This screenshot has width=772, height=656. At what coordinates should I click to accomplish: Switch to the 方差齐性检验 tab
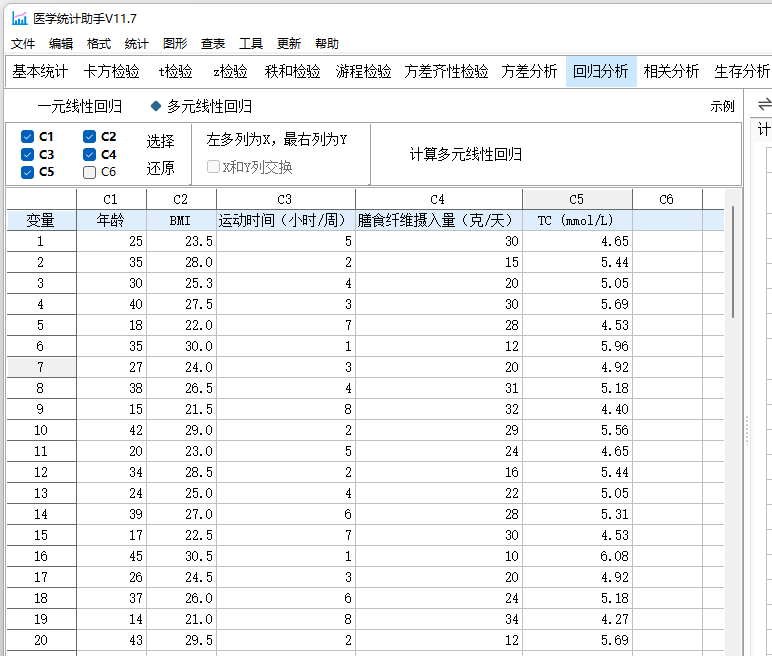447,71
